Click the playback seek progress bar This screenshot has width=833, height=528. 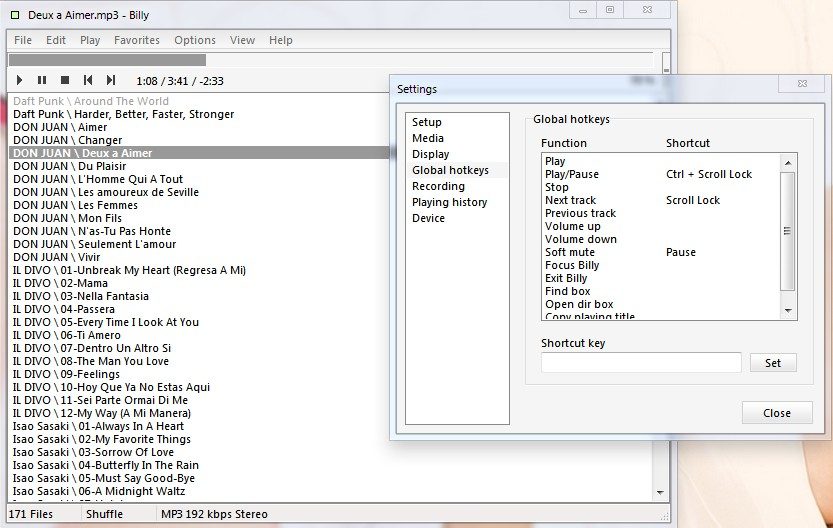330,60
